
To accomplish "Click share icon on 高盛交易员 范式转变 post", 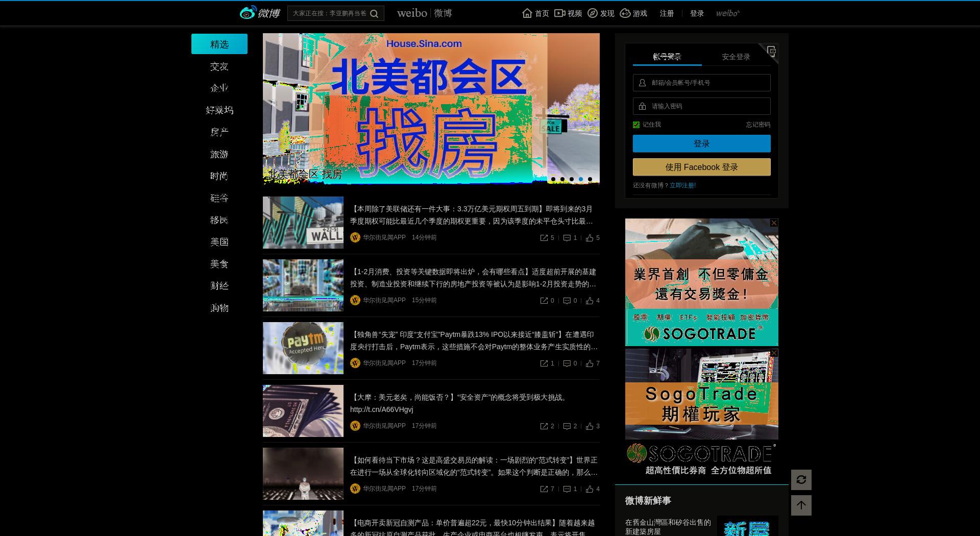I will 544,489.
